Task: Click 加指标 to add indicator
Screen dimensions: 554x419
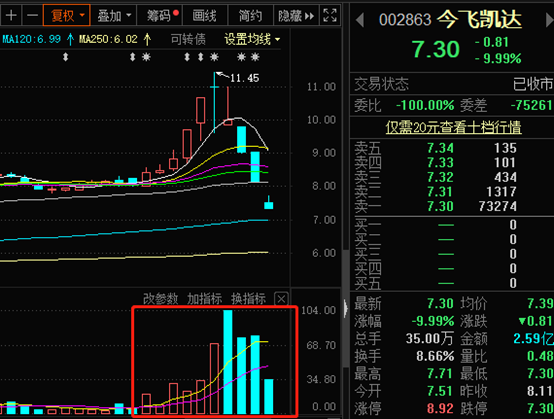Action: (x=205, y=299)
